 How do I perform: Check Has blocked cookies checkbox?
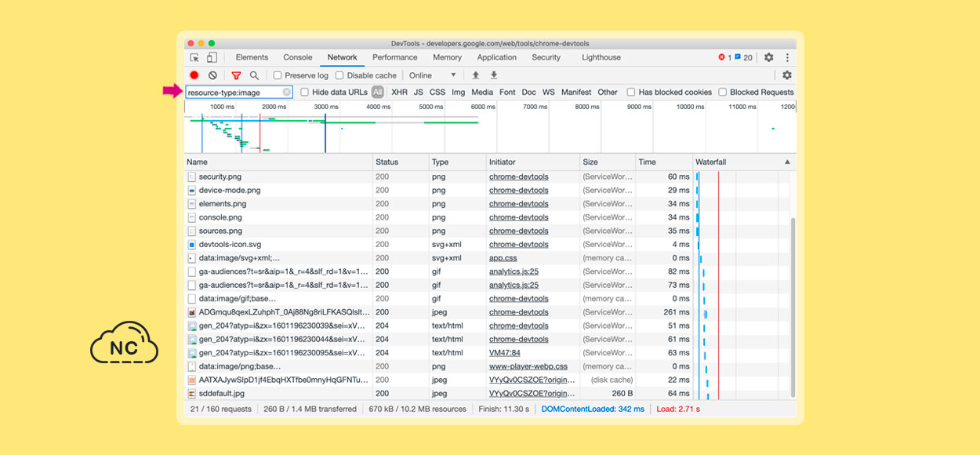point(631,93)
